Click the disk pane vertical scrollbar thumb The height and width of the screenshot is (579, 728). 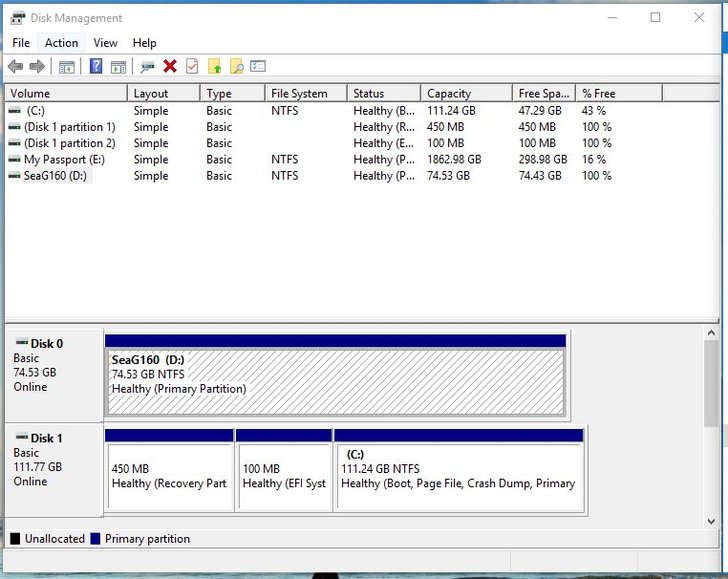[x=711, y=384]
